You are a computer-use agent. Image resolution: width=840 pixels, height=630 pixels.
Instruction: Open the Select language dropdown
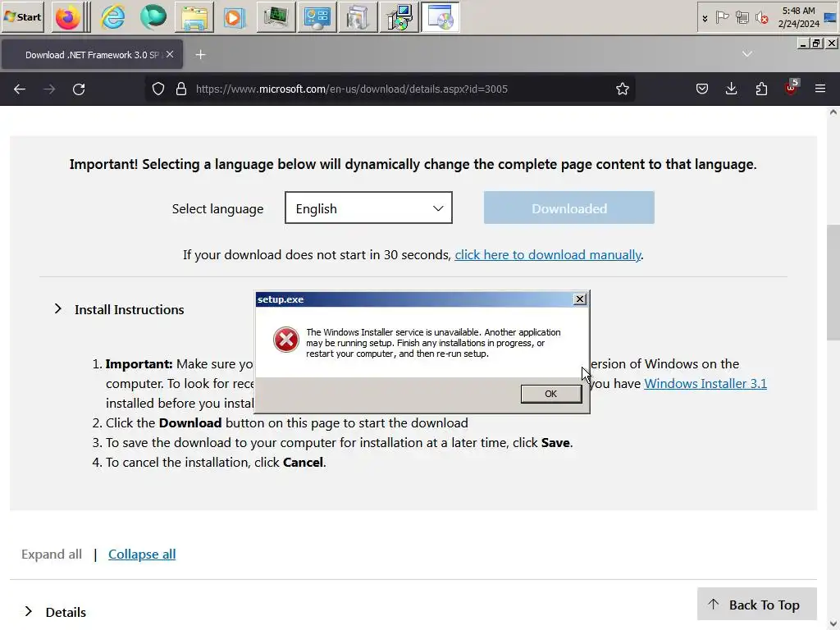tap(368, 208)
